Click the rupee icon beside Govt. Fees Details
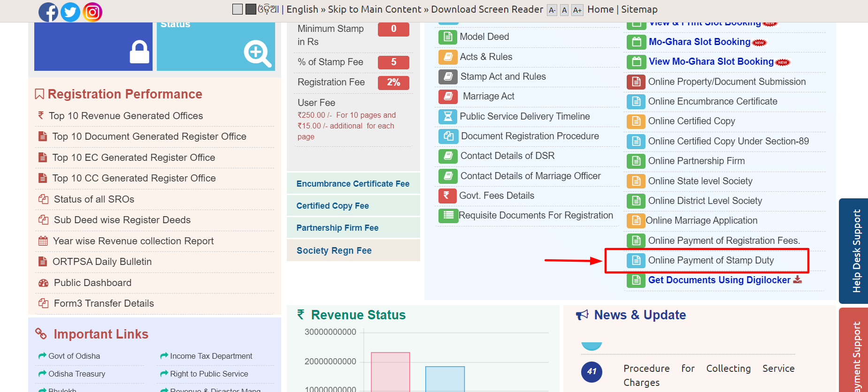The height and width of the screenshot is (392, 868). click(447, 196)
